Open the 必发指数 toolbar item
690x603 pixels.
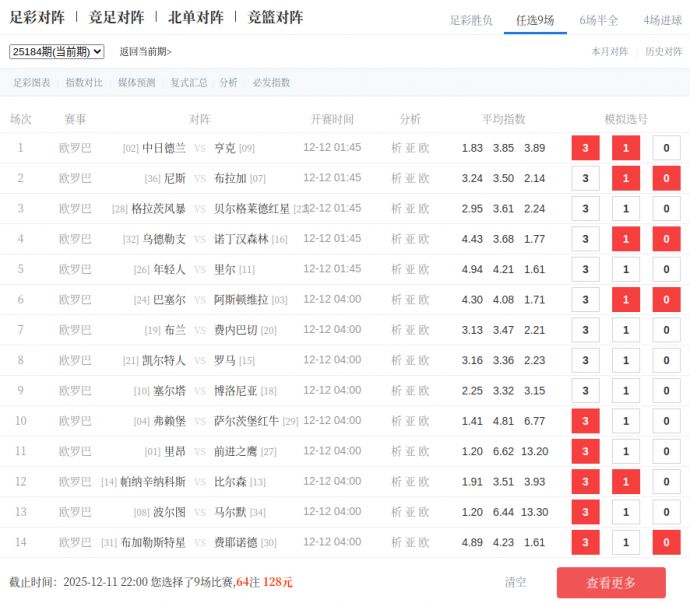point(271,83)
